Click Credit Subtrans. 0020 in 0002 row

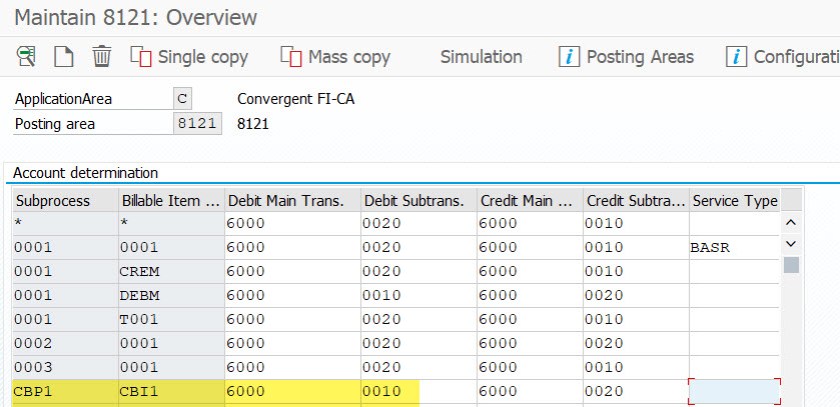click(x=636, y=343)
